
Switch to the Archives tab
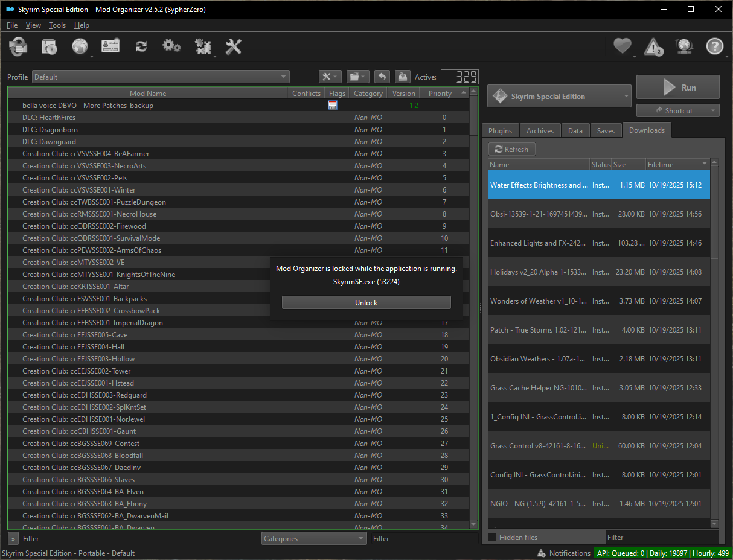pyautogui.click(x=540, y=130)
